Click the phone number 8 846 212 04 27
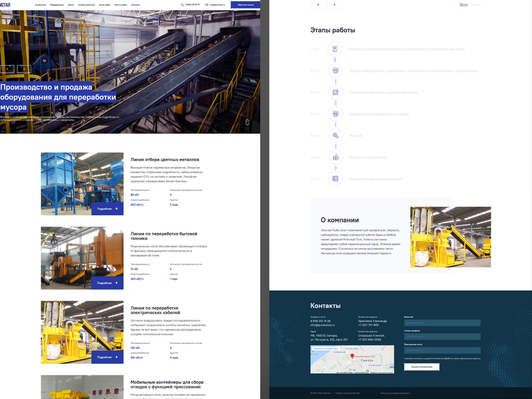The width and height of the screenshot is (532, 399). click(x=193, y=5)
